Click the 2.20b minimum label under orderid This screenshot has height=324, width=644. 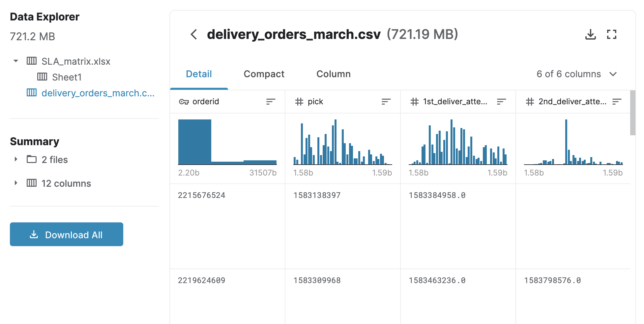pos(189,173)
